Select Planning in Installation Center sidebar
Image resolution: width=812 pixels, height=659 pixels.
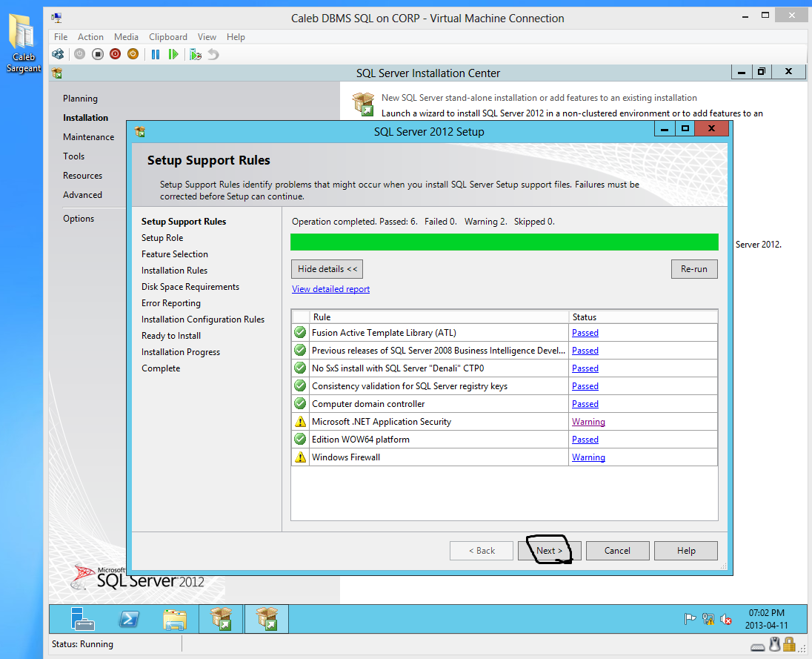point(80,99)
